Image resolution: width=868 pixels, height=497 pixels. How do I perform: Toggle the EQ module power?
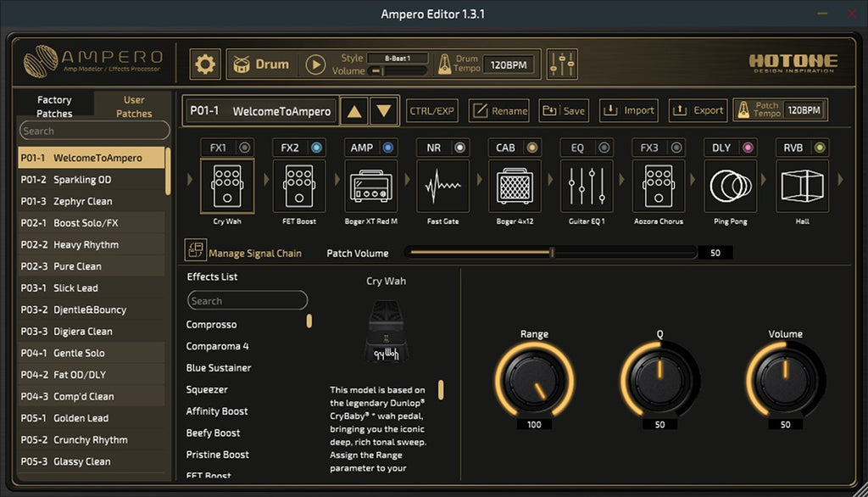click(x=604, y=148)
